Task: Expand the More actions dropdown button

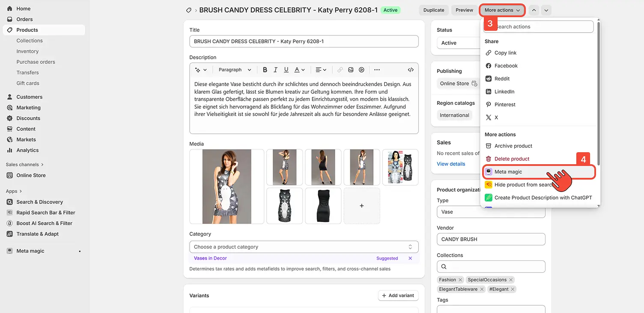Action: tap(502, 10)
